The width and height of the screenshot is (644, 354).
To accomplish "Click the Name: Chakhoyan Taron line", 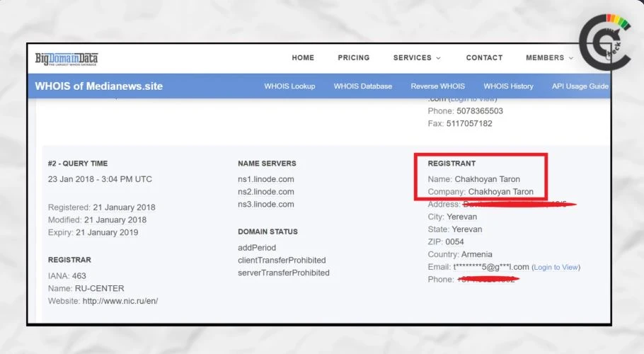I will click(474, 179).
